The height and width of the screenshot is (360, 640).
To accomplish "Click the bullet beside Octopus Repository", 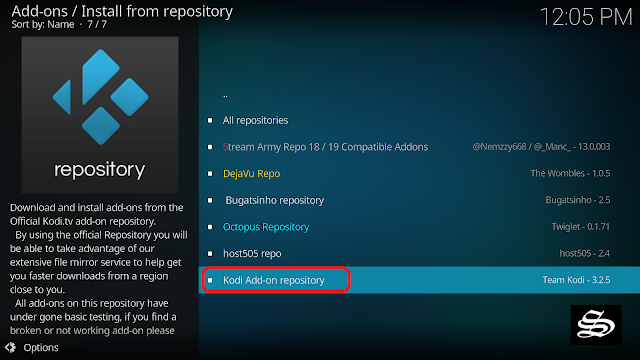I will (210, 227).
